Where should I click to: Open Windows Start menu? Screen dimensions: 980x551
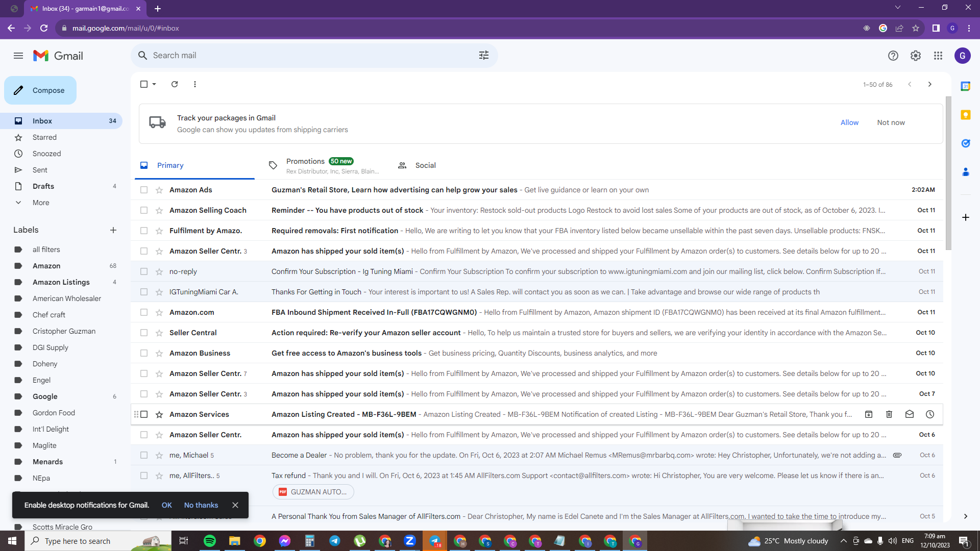tap(12, 541)
